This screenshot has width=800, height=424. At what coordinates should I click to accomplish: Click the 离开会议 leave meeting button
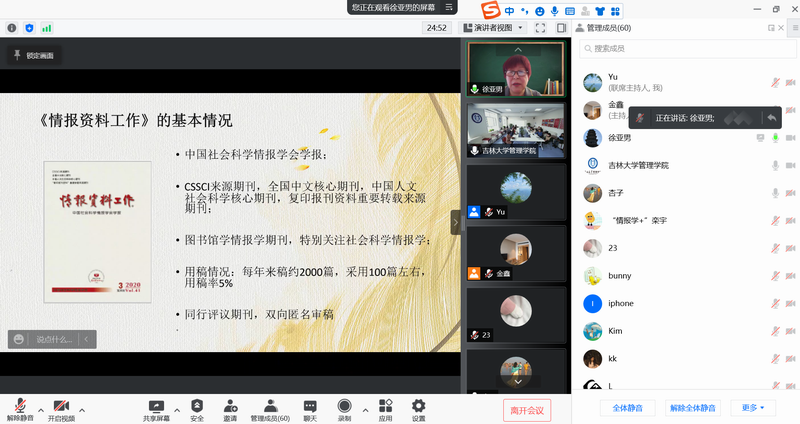(x=526, y=409)
